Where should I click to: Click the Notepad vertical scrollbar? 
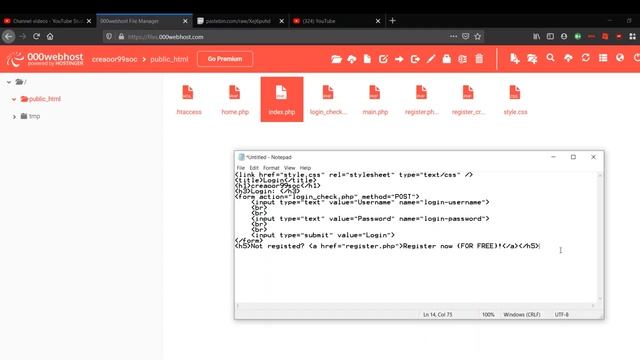[x=600, y=237]
